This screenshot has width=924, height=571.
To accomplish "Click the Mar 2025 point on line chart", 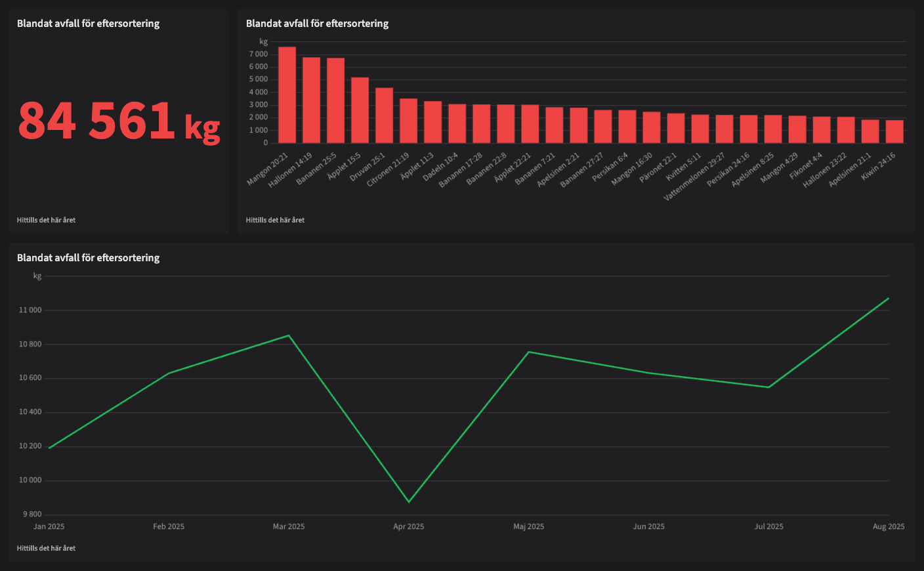I will point(289,335).
